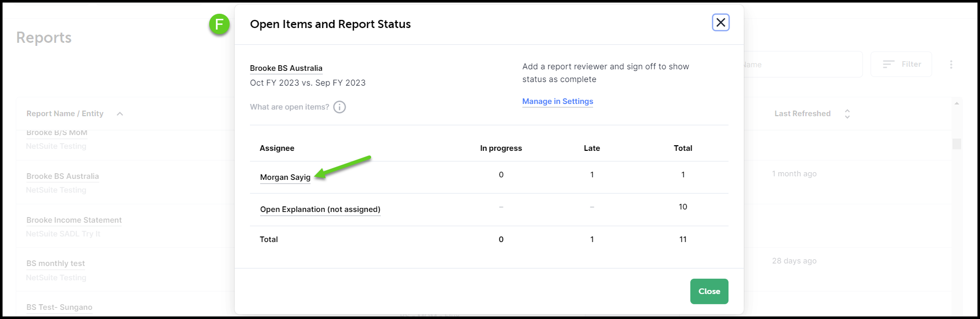Click the reports list scrollbar thumb
Image resolution: width=980 pixels, height=319 pixels.
click(x=957, y=144)
